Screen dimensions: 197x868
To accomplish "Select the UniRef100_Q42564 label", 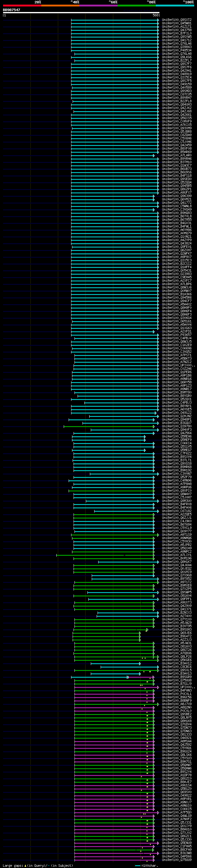I will coord(177,433).
